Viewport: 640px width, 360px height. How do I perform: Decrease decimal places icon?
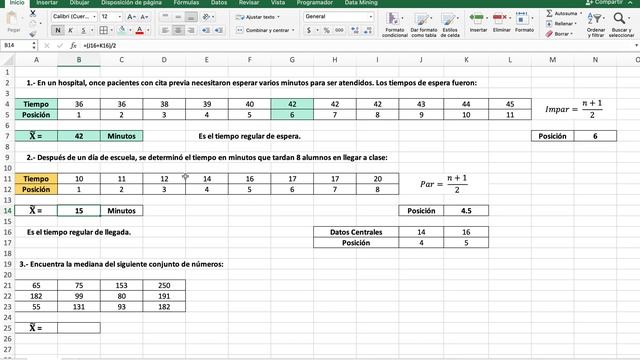(x=368, y=30)
